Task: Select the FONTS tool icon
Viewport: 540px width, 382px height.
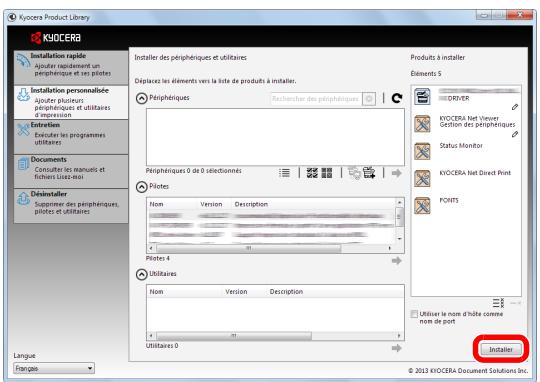Action: [422, 206]
